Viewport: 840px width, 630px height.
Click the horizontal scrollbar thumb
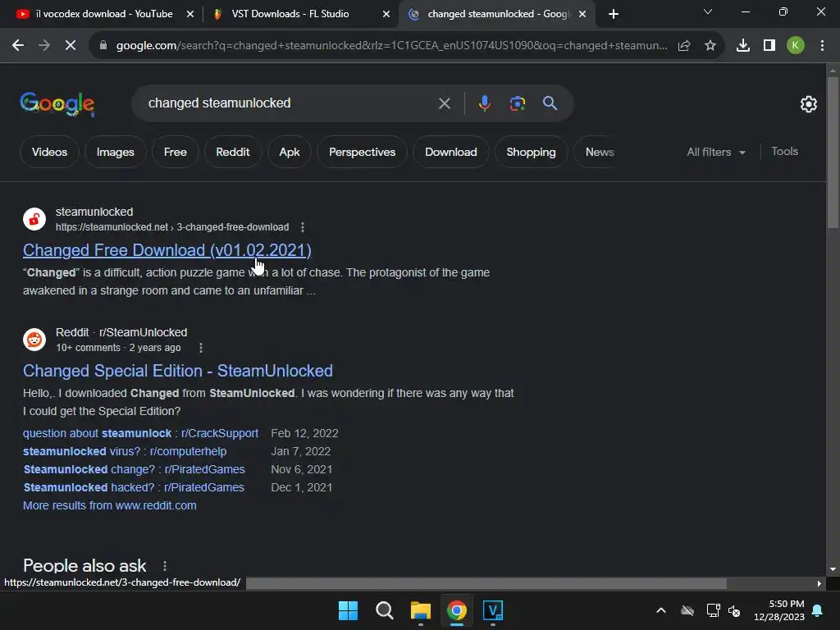tap(486, 583)
